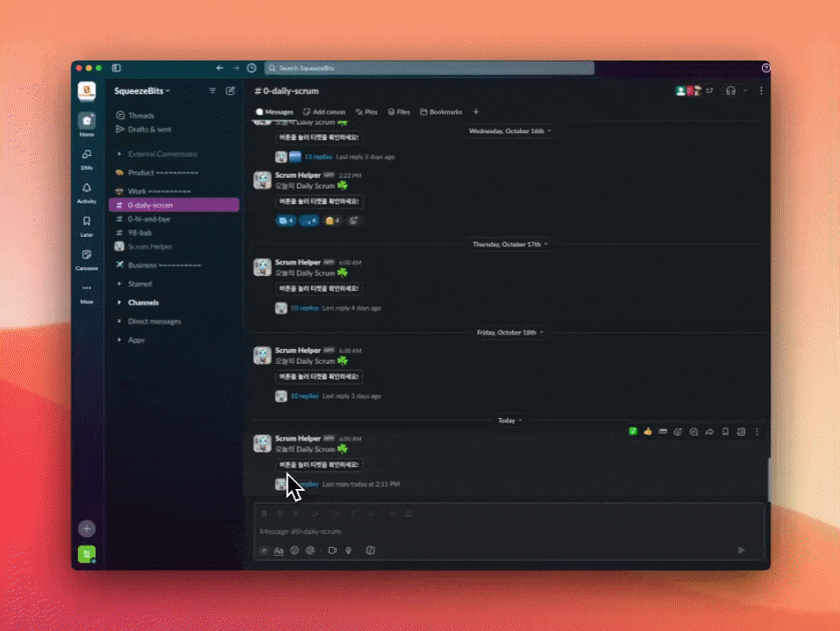Toggle the thumbs up reaction on today's message
This screenshot has height=631, width=840.
tap(648, 431)
